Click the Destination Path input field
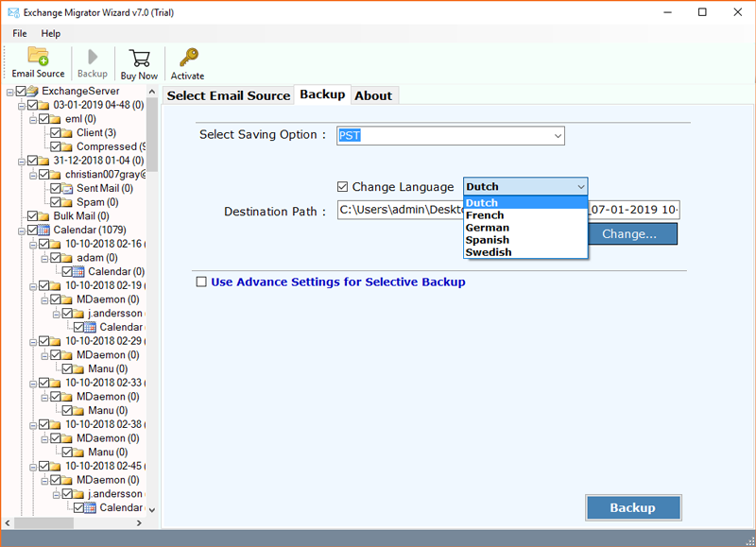Screen dimensions: 756x547 point(508,210)
